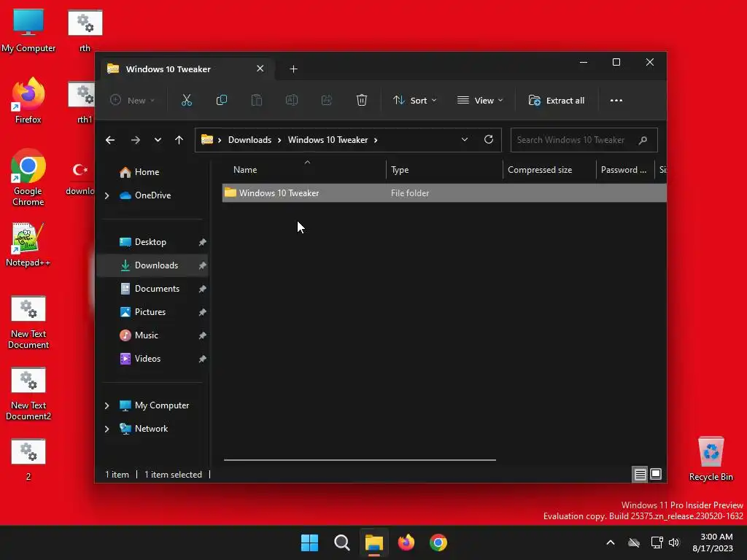Click the search magnifier in Explorer search box
This screenshot has width=747, height=560.
(643, 140)
